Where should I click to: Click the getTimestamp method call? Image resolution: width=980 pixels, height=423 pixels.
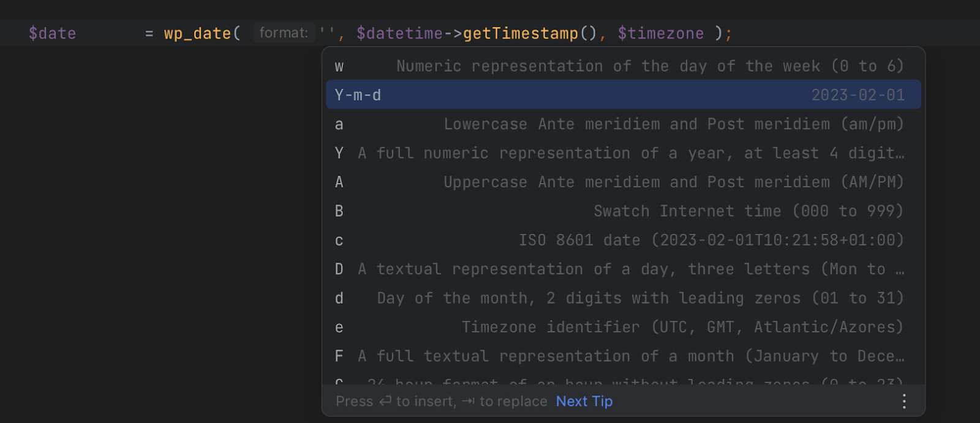pyautogui.click(x=520, y=33)
